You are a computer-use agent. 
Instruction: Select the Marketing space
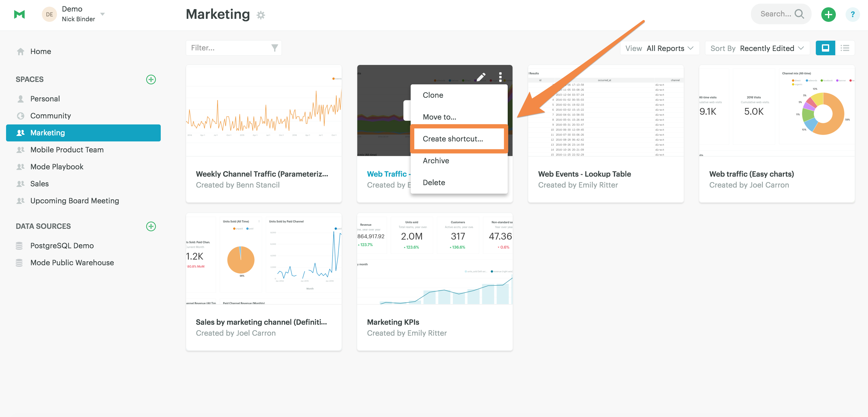83,133
